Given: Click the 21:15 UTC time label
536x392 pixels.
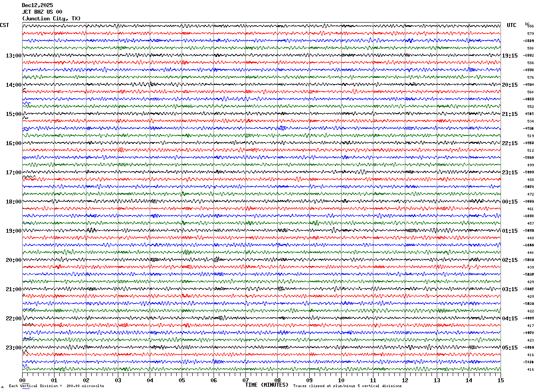Looking at the screenshot, I should tap(510, 114).
